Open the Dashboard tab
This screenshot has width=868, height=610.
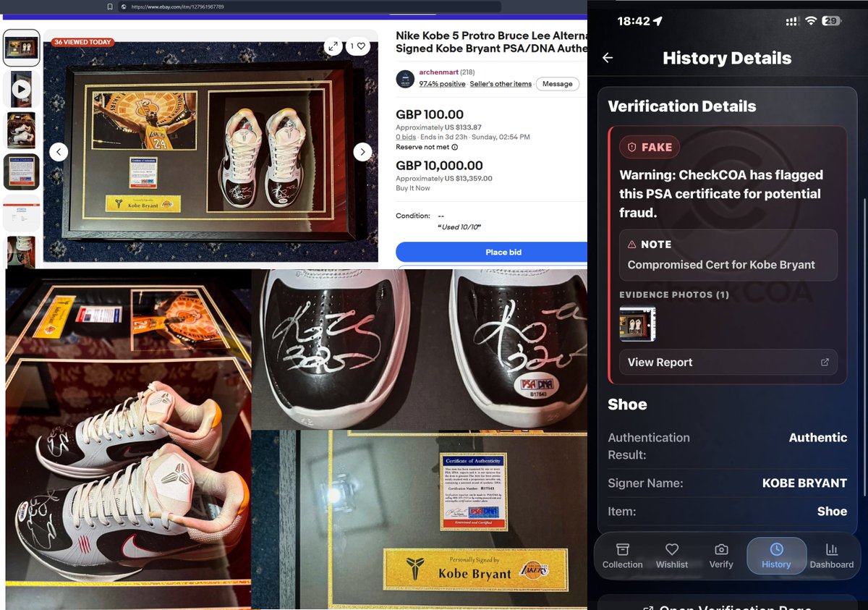tap(832, 556)
